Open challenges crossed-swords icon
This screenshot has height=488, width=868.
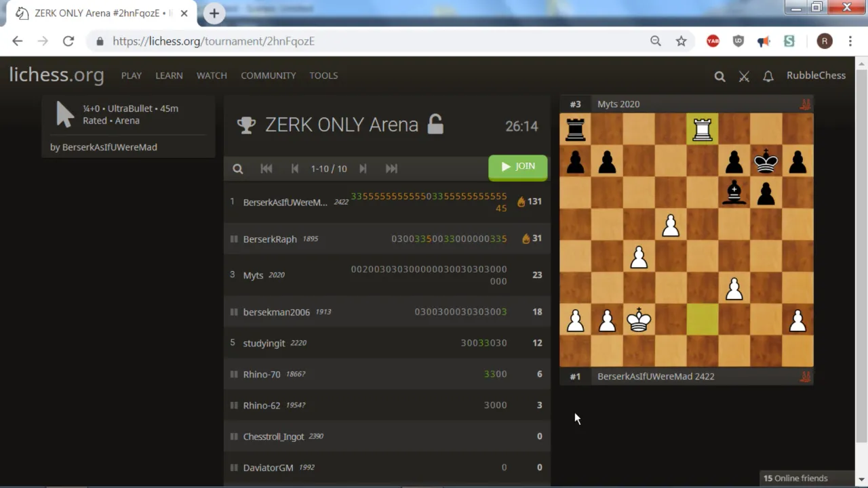[x=744, y=77]
